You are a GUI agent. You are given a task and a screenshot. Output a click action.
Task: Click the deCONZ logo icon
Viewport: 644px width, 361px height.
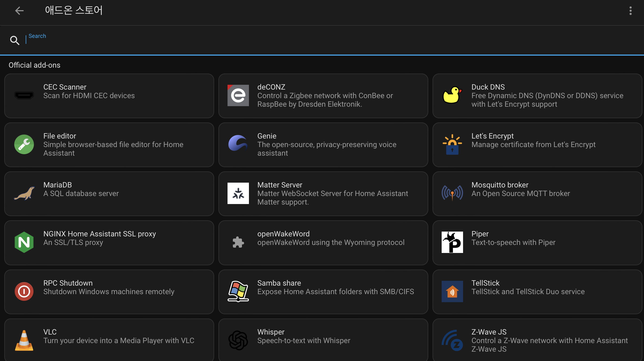238,95
